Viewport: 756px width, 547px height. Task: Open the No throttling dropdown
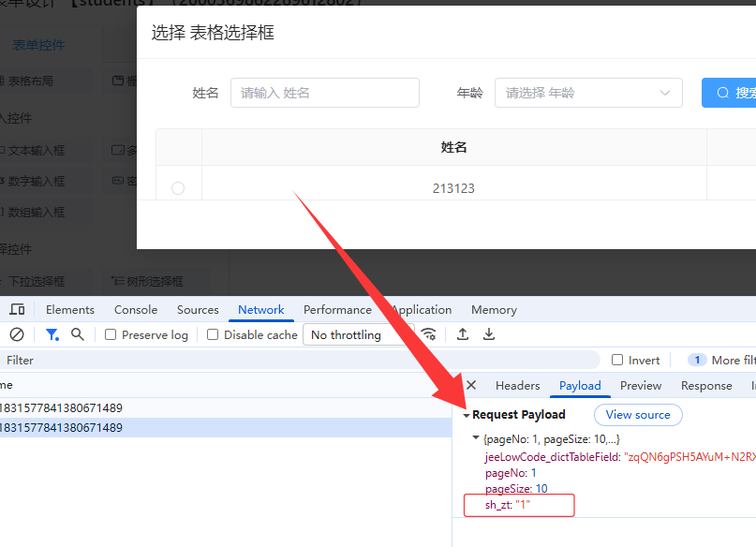(x=358, y=334)
